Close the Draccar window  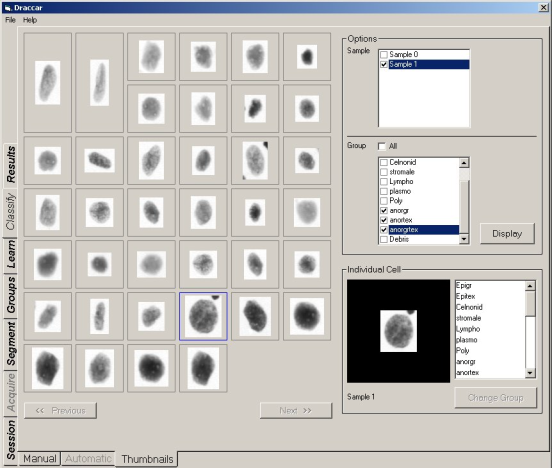[543, 7]
